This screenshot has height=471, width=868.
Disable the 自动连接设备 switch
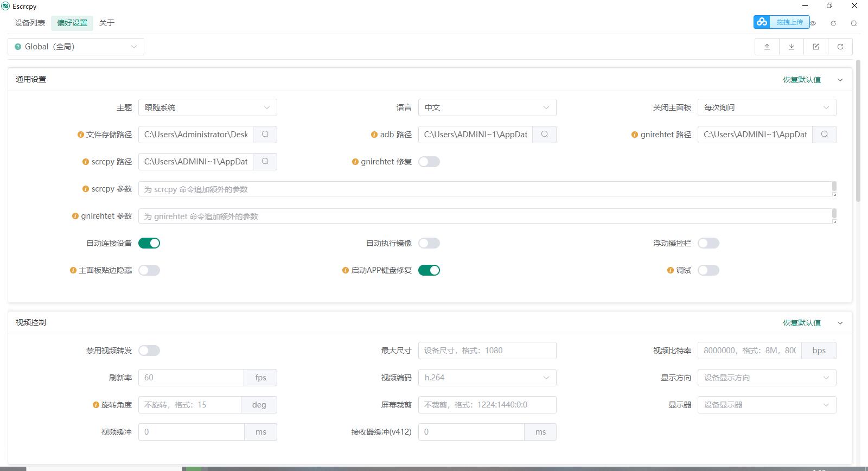[x=149, y=243]
